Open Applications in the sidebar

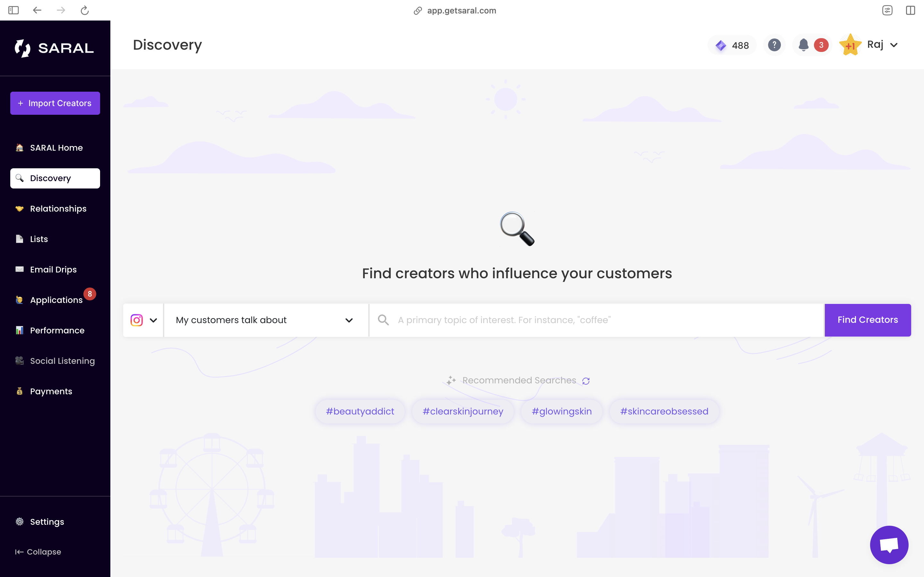[x=56, y=300]
